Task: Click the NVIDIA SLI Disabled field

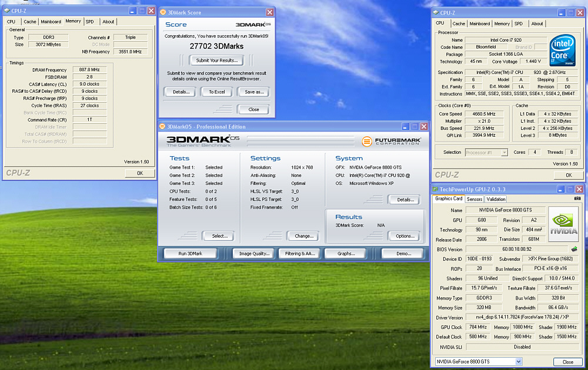Action: [x=522, y=347]
